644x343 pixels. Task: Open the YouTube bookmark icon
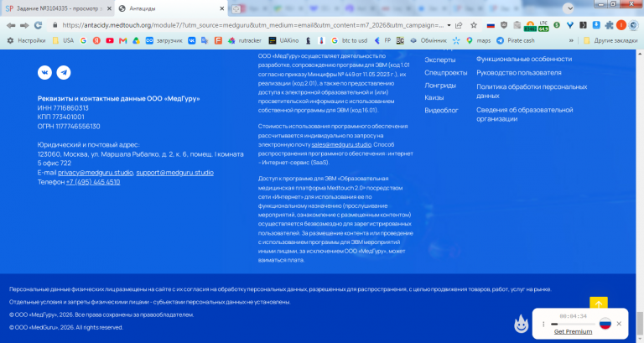110,40
